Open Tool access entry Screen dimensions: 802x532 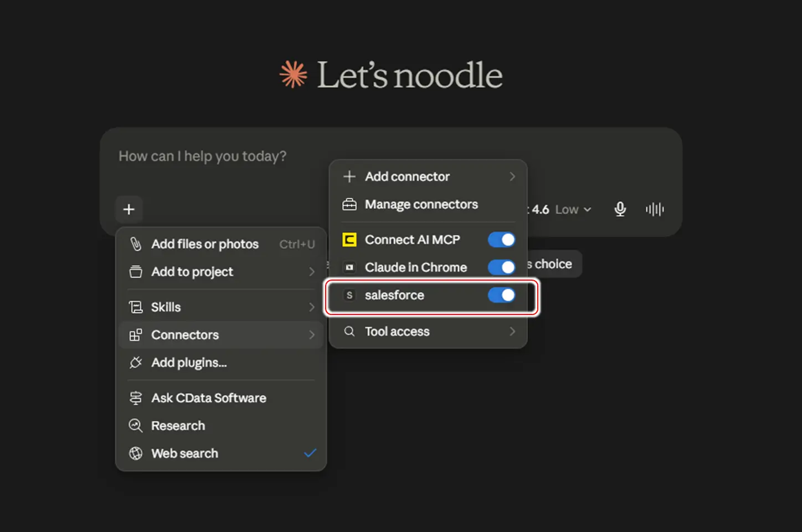click(x=428, y=332)
